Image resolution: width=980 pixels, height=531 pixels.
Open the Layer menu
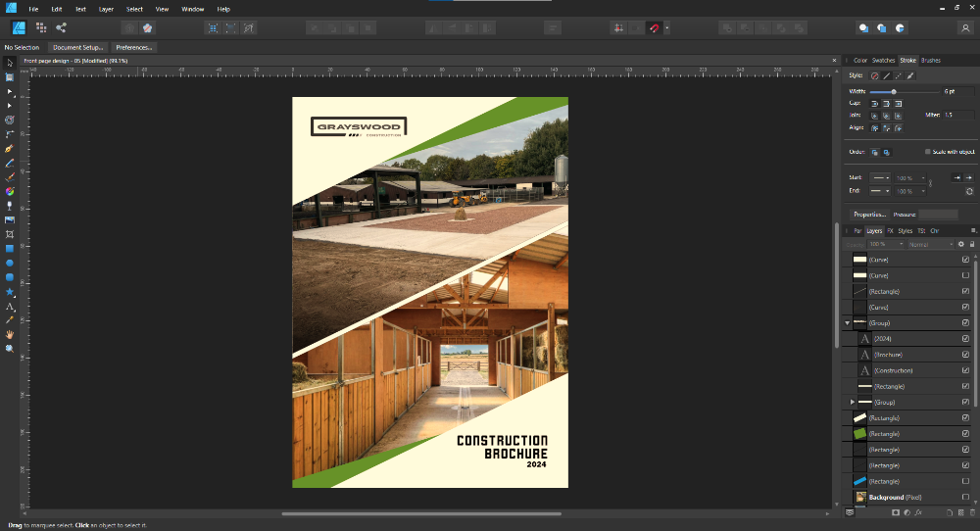(x=106, y=9)
